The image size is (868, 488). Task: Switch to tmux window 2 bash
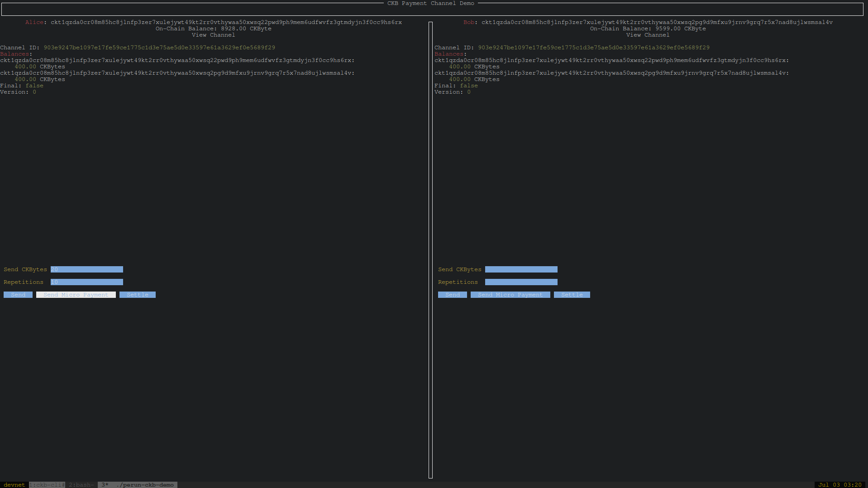pyautogui.click(x=81, y=485)
